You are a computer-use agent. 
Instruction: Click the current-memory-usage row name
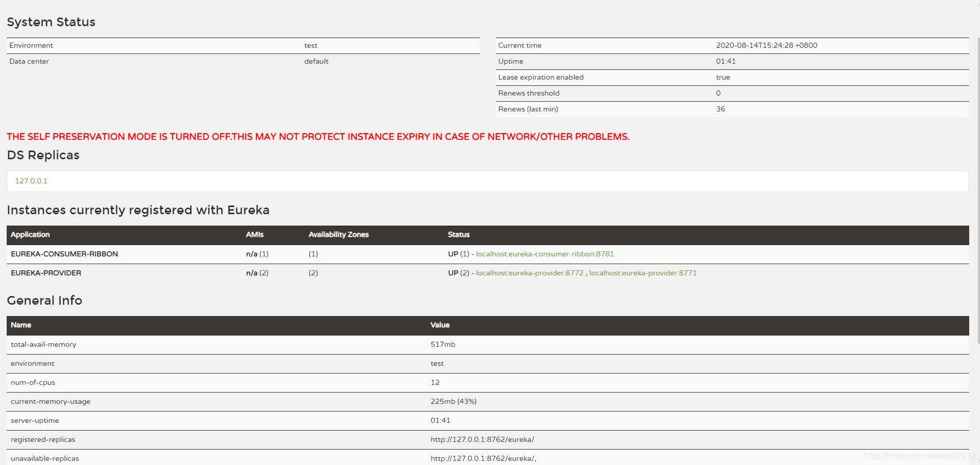tap(50, 401)
